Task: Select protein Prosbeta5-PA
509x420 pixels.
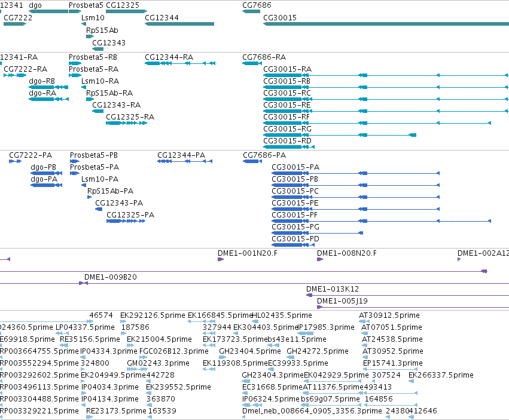Action: click(x=95, y=167)
